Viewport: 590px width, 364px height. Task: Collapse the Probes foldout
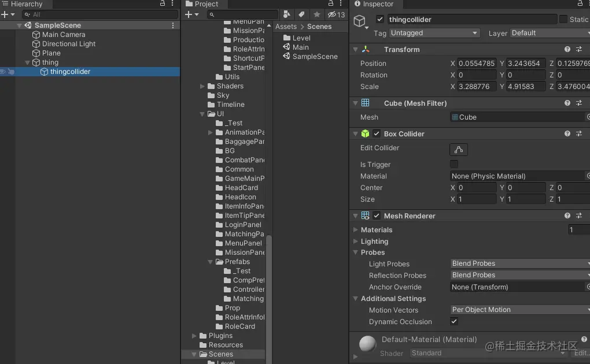click(x=355, y=252)
